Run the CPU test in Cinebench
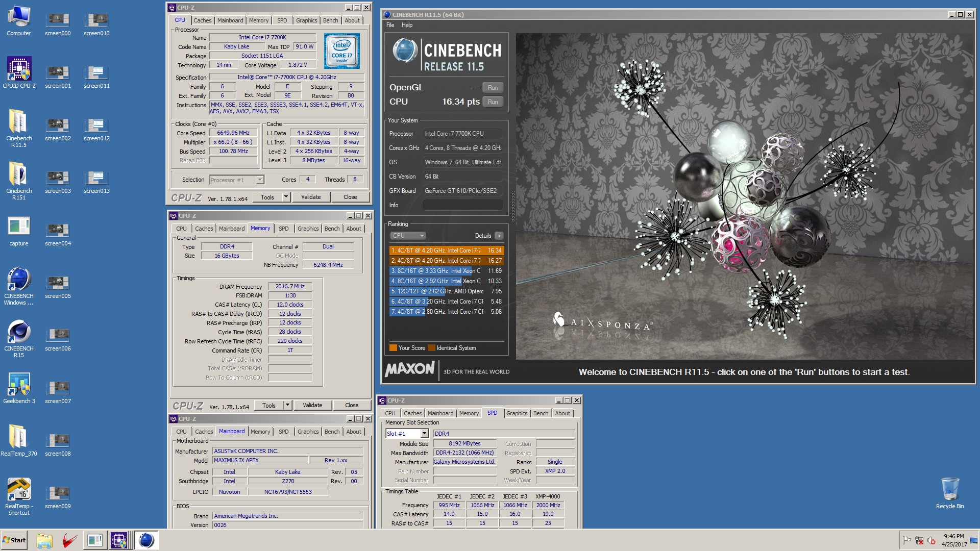 [x=493, y=102]
